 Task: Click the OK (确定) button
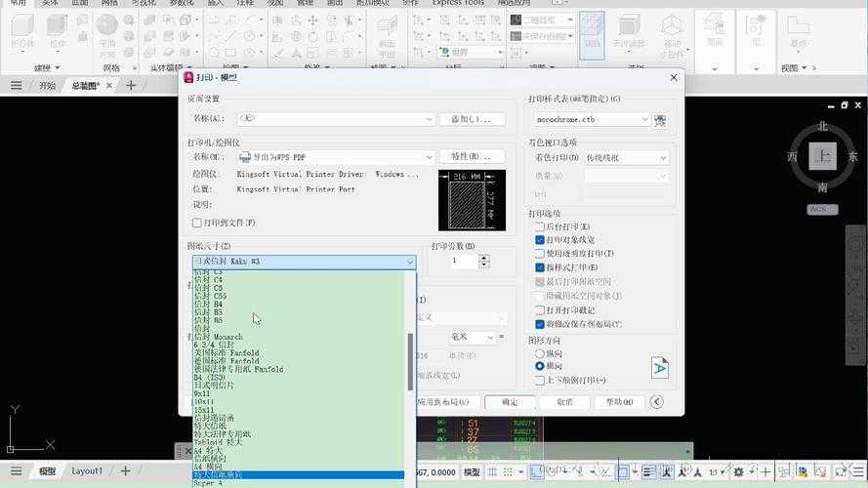[510, 402]
